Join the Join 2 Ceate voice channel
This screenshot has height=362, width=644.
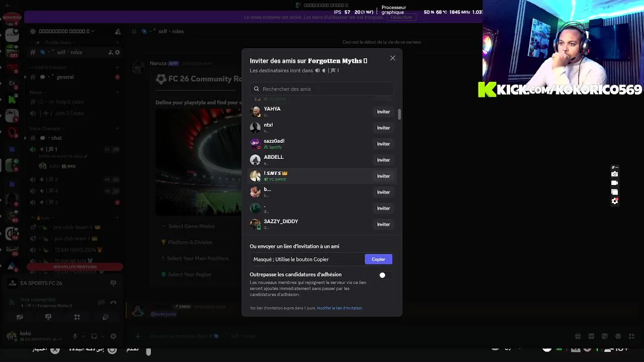[74, 114]
